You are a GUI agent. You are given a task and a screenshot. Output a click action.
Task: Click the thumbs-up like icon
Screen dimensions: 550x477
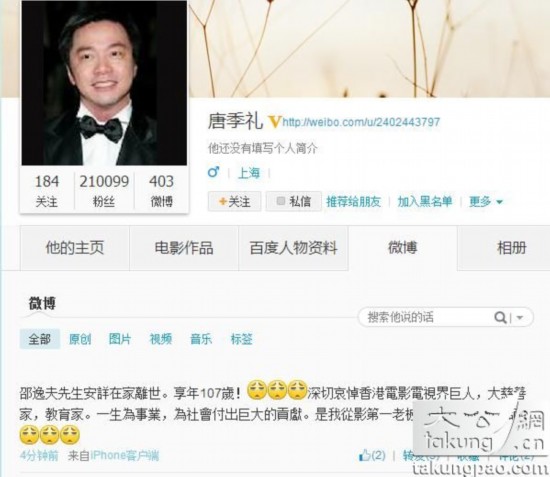(x=365, y=455)
